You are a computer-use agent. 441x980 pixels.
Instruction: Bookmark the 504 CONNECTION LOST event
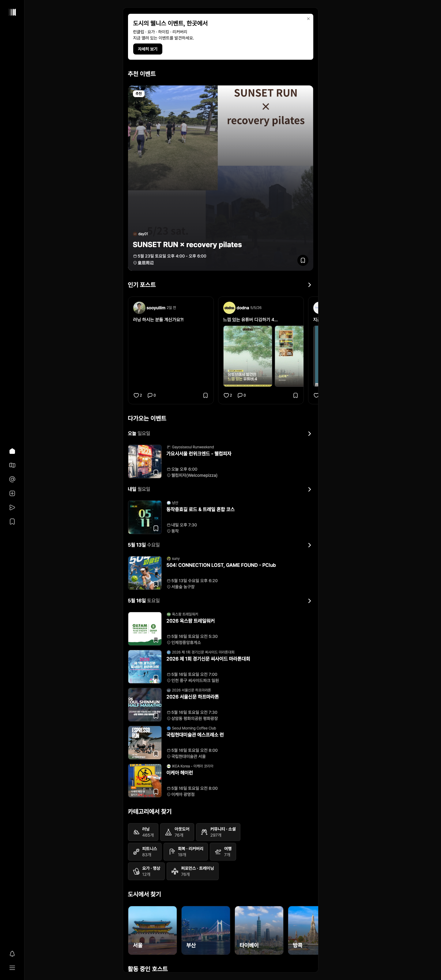click(x=156, y=584)
